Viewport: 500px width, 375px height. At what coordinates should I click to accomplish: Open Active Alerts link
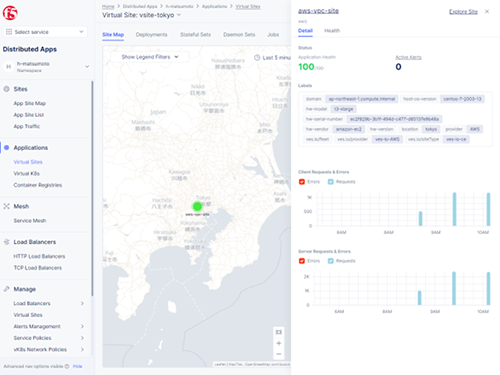pyautogui.click(x=408, y=57)
